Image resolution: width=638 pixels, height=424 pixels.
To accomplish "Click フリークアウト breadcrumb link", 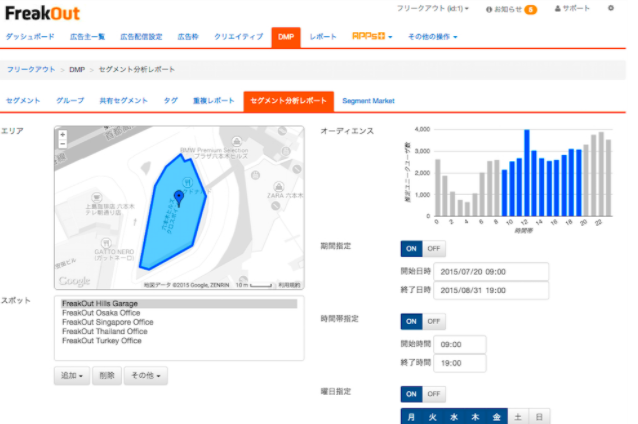I will coord(31,70).
